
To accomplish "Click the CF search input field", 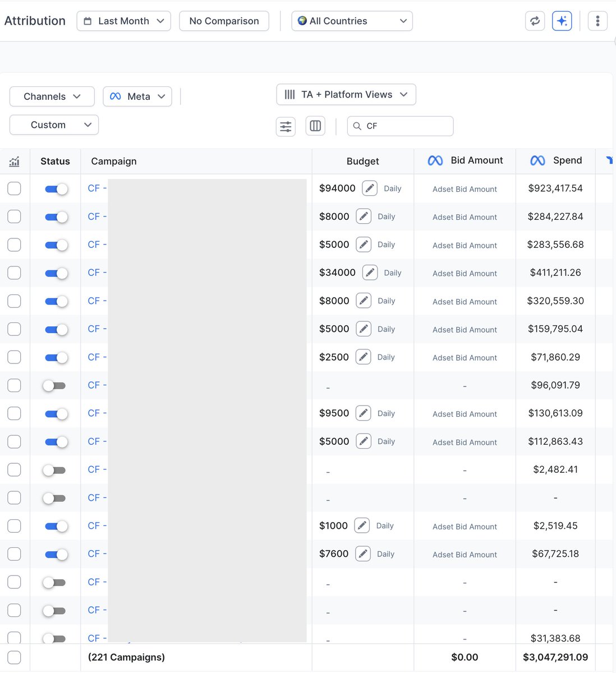I will 400,126.
